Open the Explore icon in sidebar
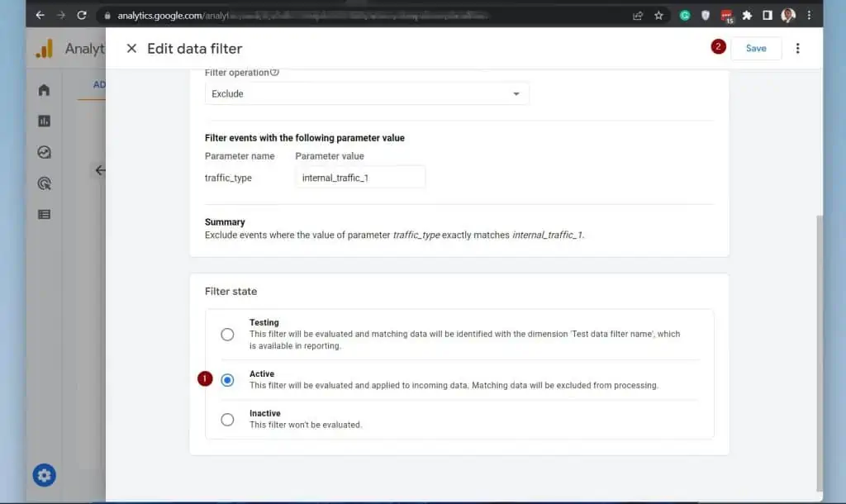The height and width of the screenshot is (504, 846). (44, 152)
